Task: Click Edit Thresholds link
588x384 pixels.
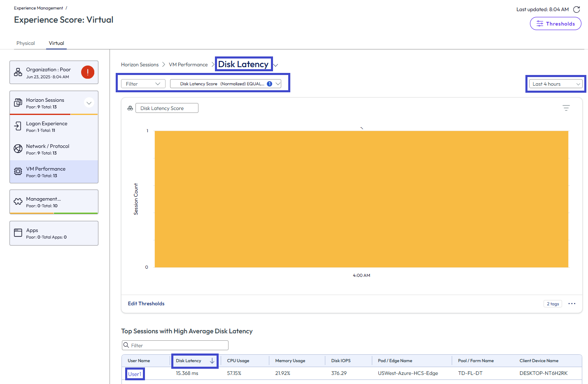Action: coord(146,304)
